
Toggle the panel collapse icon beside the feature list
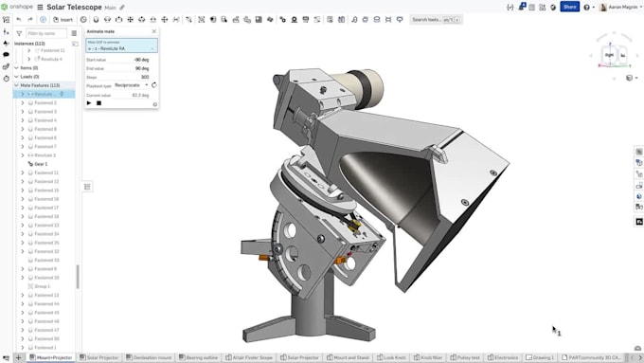point(87,187)
